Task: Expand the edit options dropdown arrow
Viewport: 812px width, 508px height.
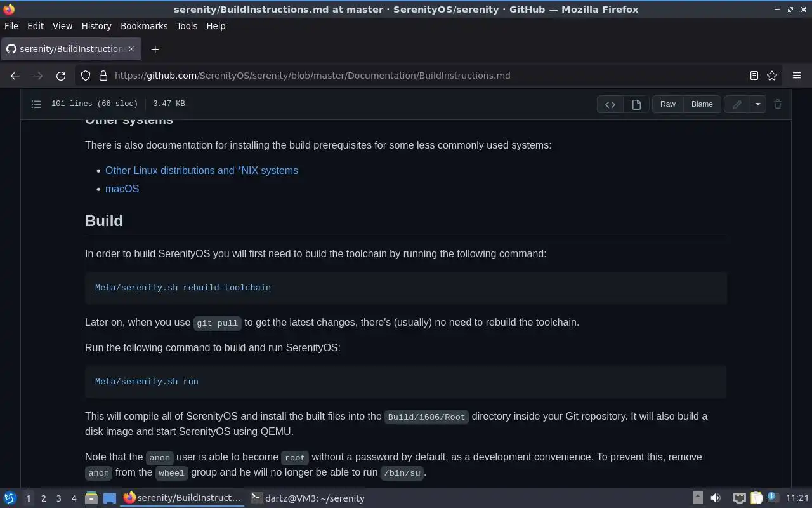Action: coord(758,104)
